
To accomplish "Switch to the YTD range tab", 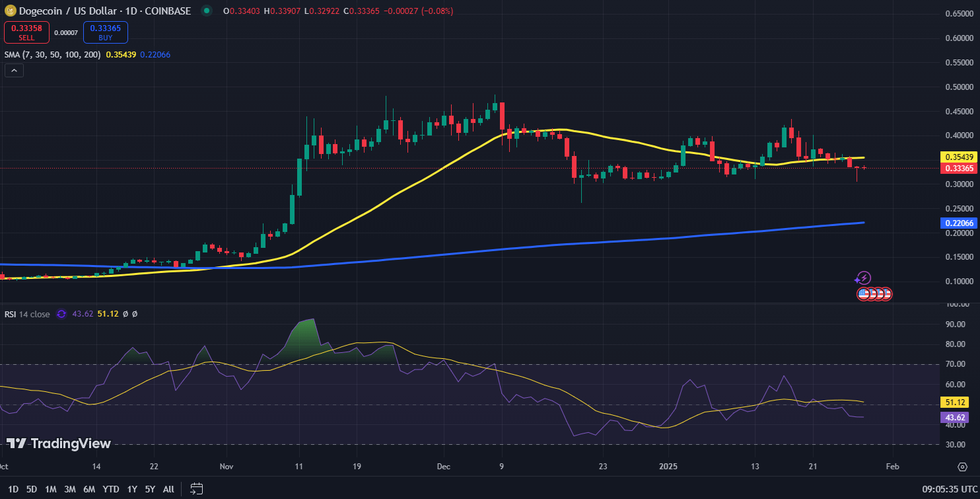I will point(111,489).
